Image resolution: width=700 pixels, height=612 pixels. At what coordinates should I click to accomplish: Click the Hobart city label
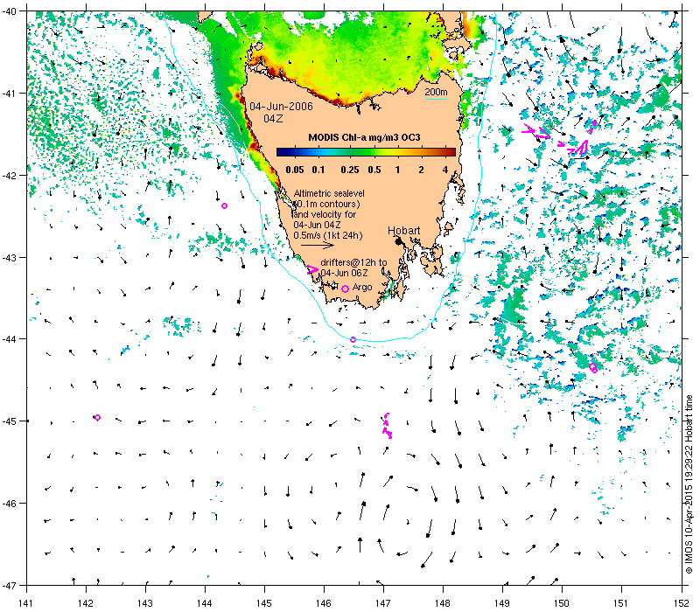coord(403,231)
